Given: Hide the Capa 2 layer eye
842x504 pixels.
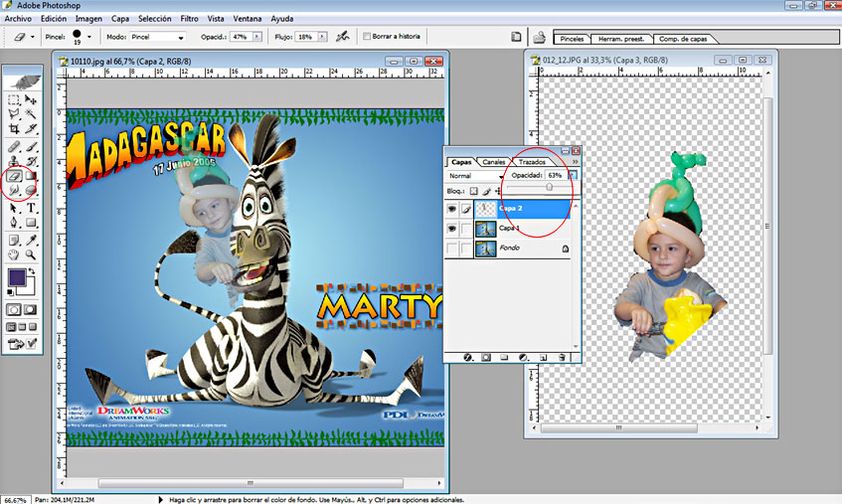Looking at the screenshot, I should coord(452,209).
